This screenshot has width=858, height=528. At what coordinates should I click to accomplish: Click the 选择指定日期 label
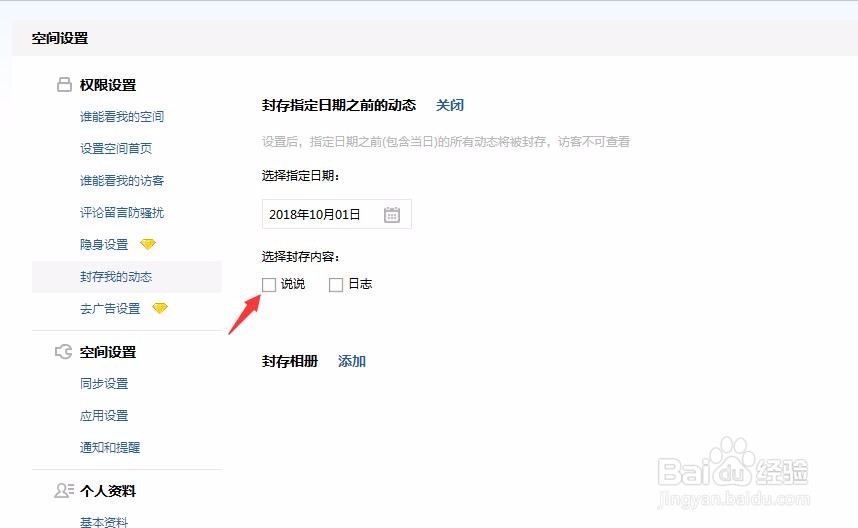(300, 176)
